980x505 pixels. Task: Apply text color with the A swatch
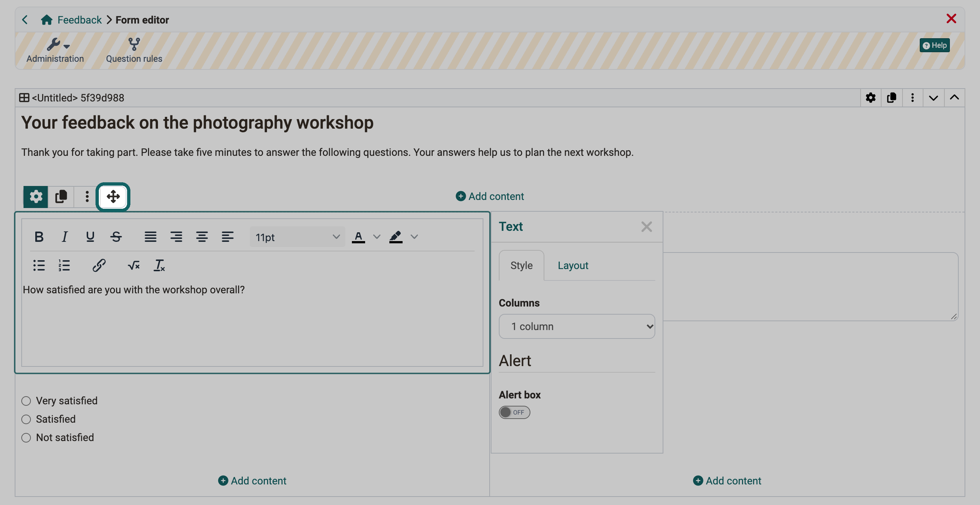358,237
